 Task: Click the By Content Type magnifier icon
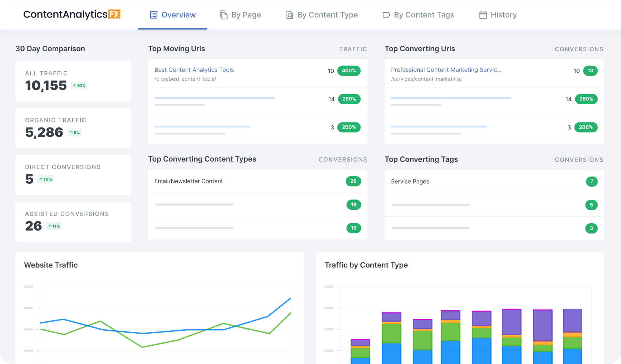[x=289, y=15]
